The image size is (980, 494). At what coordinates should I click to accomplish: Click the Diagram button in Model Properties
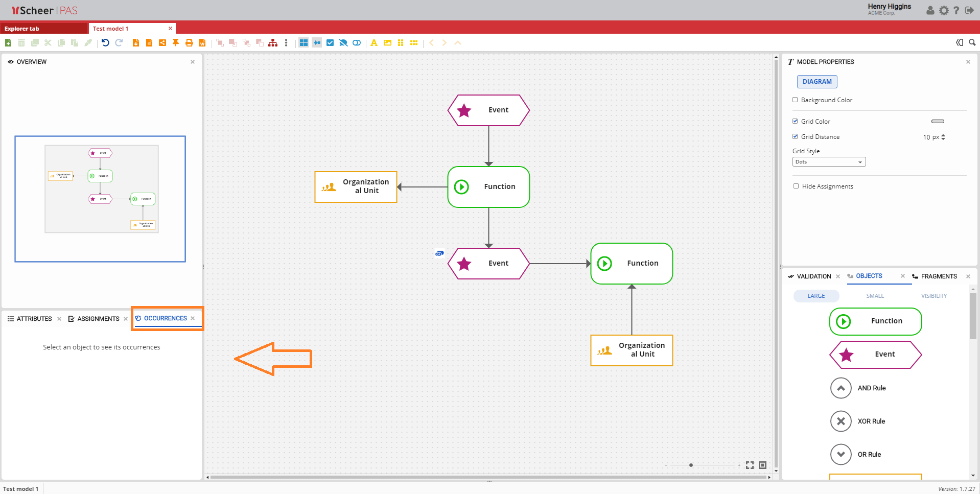[x=816, y=82]
